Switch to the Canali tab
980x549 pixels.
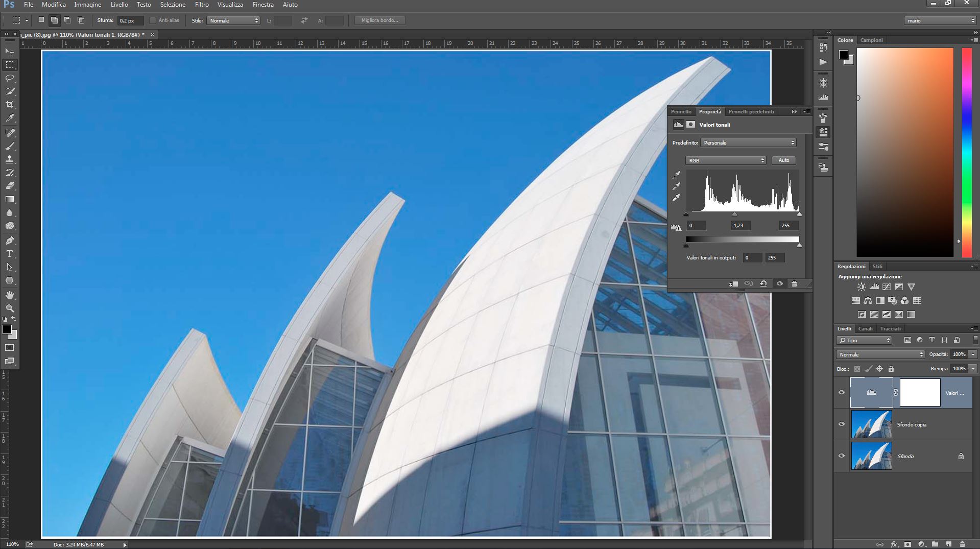tap(865, 329)
